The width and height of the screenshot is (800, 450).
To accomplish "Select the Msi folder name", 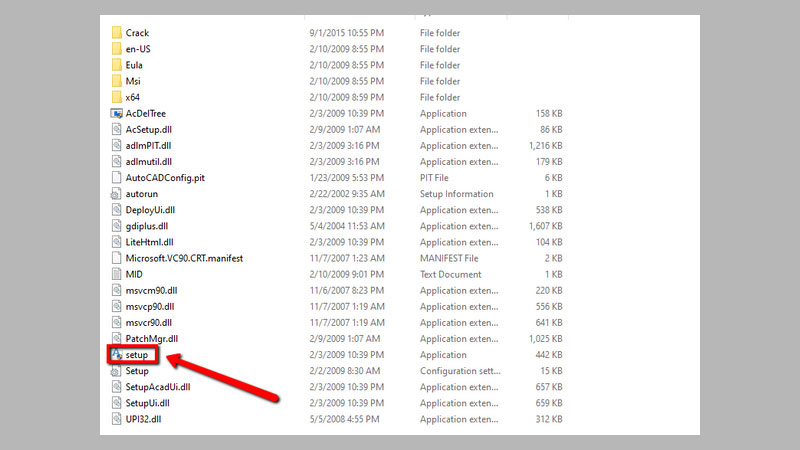I will [133, 81].
